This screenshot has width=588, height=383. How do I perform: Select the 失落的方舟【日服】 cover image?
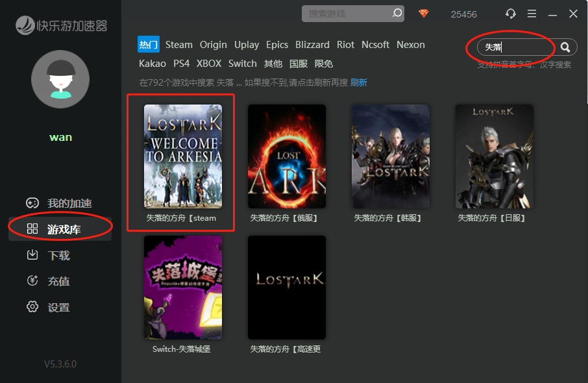pos(495,156)
